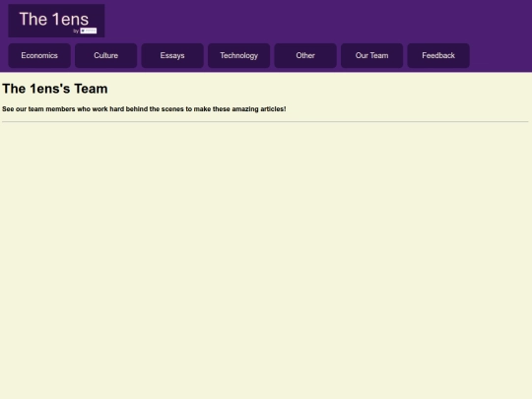
Task: Go to the Our Team page
Action: click(371, 55)
